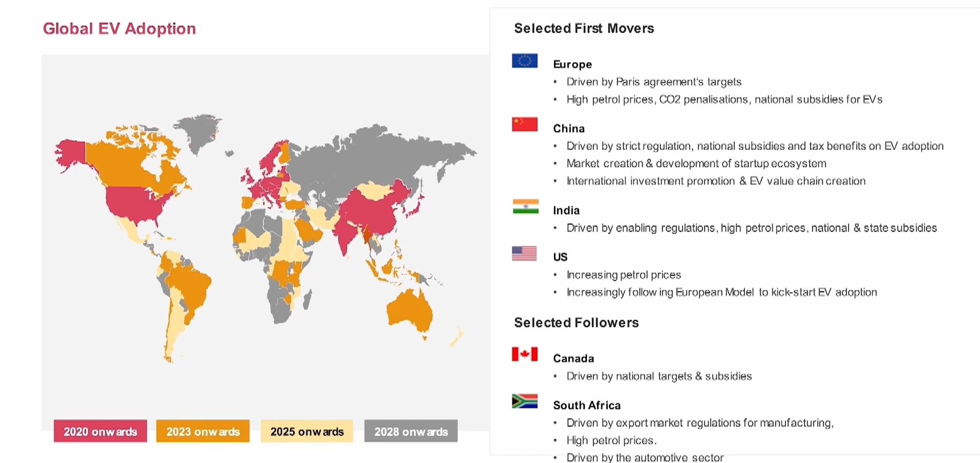Click the Canada flag icon
The width and height of the screenshot is (980, 463).
coord(524,354)
